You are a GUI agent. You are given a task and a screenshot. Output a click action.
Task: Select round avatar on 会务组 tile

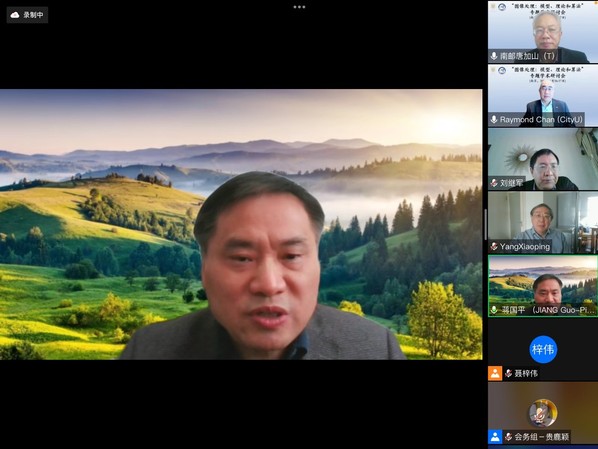[543, 413]
